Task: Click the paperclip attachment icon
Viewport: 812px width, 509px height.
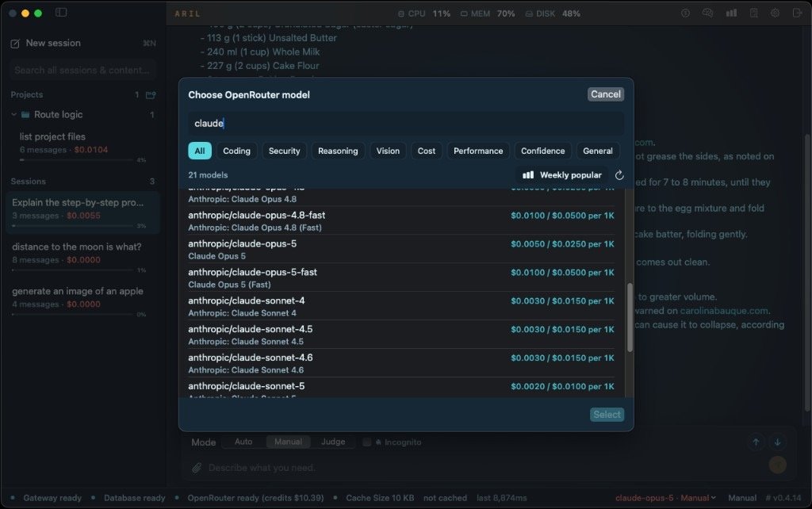Action: click(x=197, y=468)
